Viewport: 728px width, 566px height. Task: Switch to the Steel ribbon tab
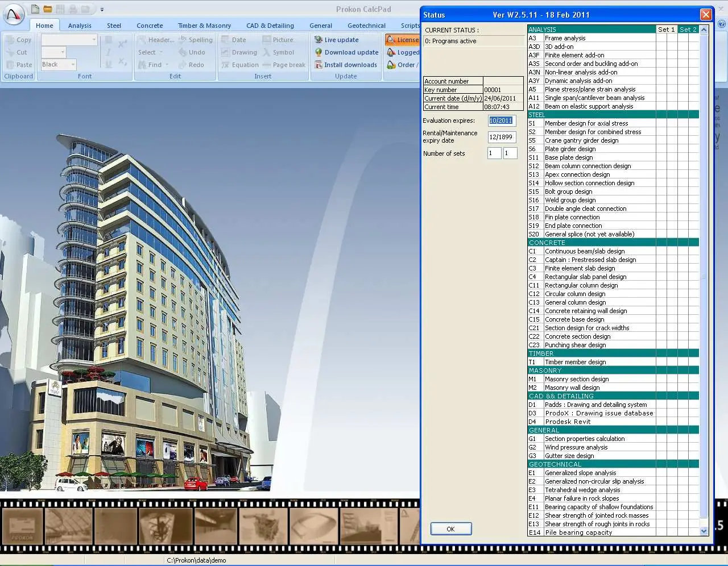pyautogui.click(x=114, y=26)
